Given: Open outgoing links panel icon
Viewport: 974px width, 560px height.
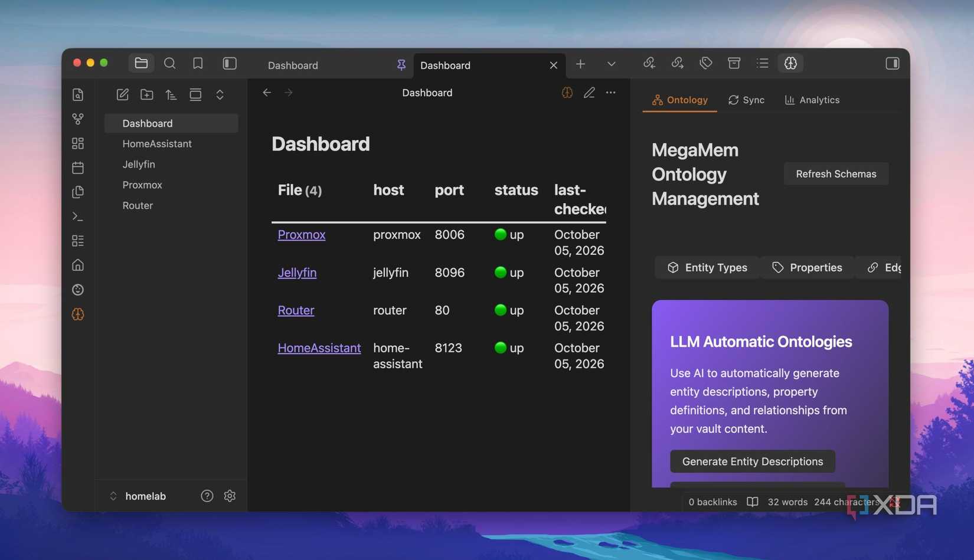Looking at the screenshot, I should tap(678, 63).
